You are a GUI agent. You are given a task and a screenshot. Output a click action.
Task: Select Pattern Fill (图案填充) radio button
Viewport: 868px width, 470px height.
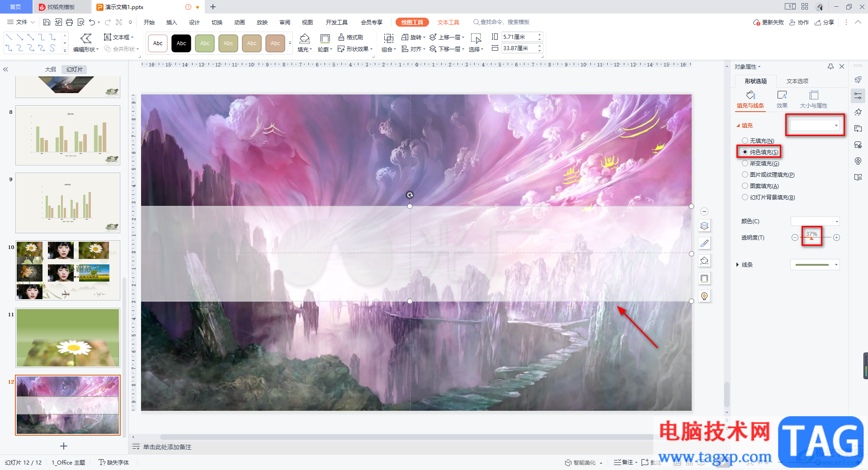click(x=745, y=186)
